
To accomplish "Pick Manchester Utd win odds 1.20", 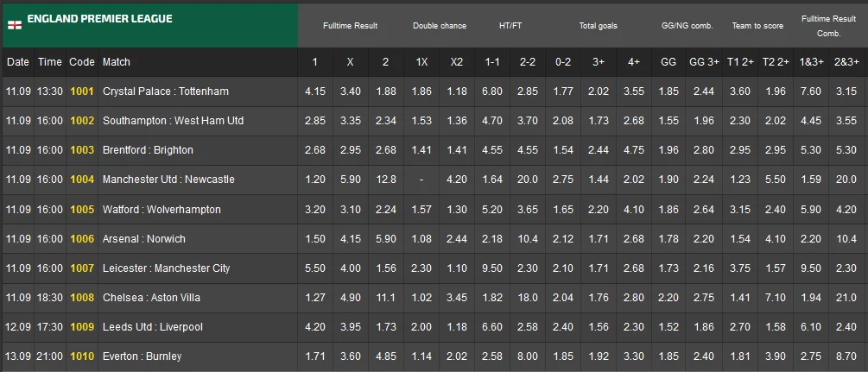I will click(314, 180).
